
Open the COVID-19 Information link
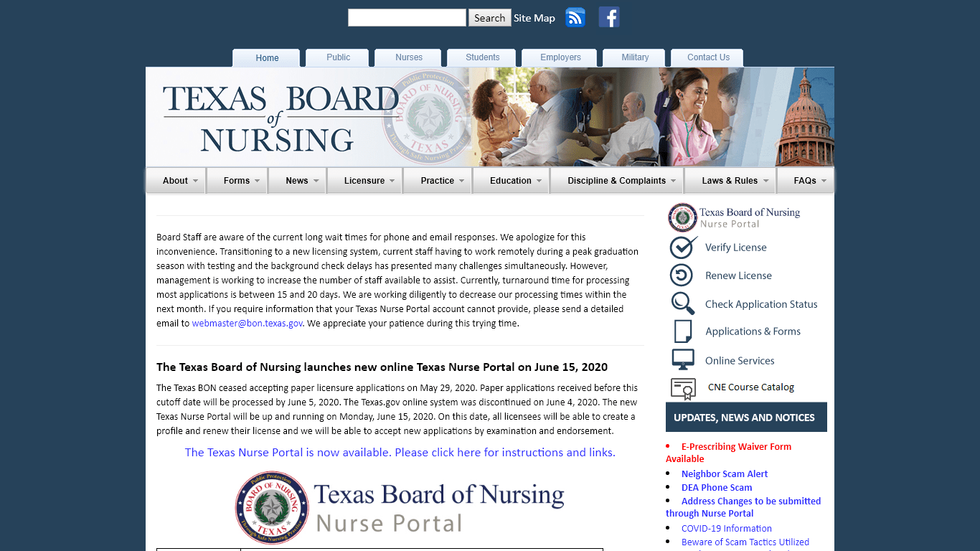click(x=727, y=529)
